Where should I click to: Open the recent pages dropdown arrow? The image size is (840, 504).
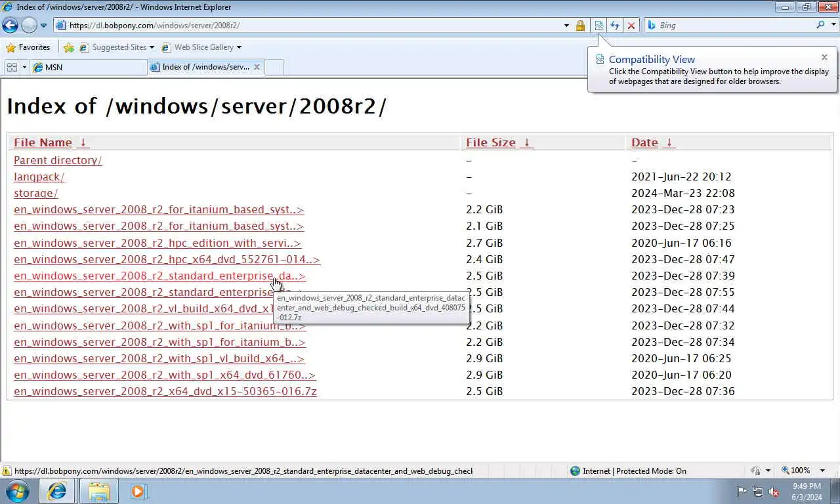click(43, 26)
